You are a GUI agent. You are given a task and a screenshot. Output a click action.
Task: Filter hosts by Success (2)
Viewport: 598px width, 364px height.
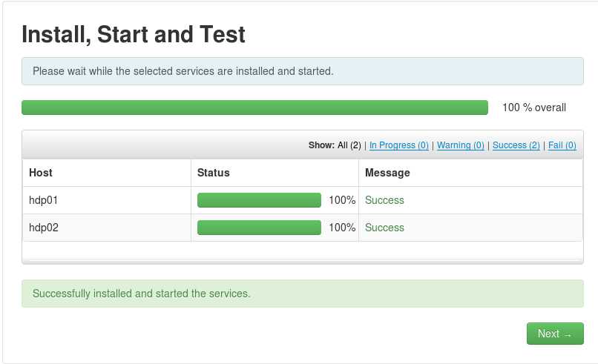click(x=516, y=145)
